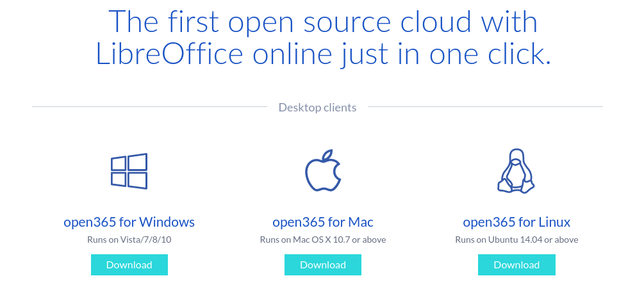
Task: Download open365 for Windows
Action: point(129,265)
